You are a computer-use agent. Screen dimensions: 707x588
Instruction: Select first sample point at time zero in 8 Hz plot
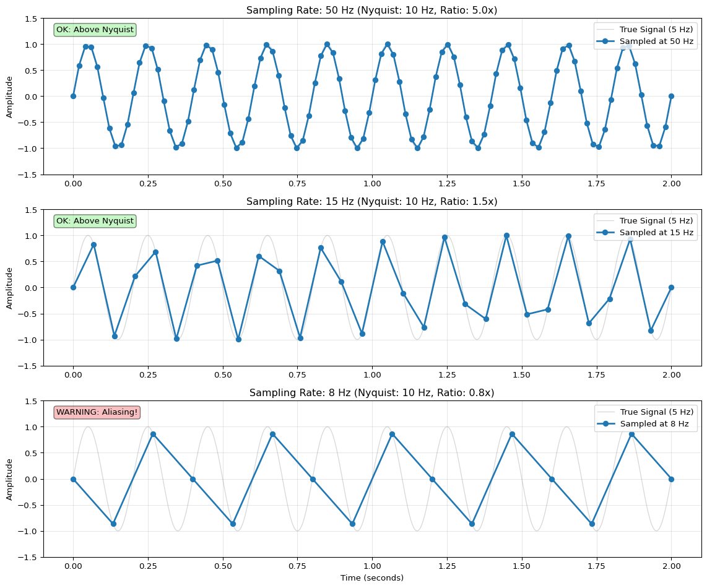[x=73, y=479]
